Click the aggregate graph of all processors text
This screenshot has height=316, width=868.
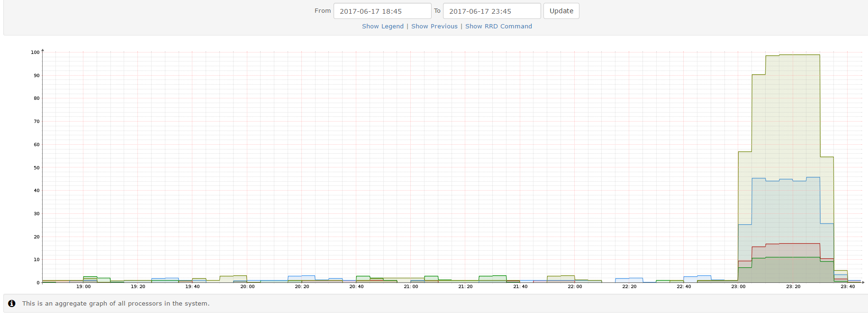116,304
